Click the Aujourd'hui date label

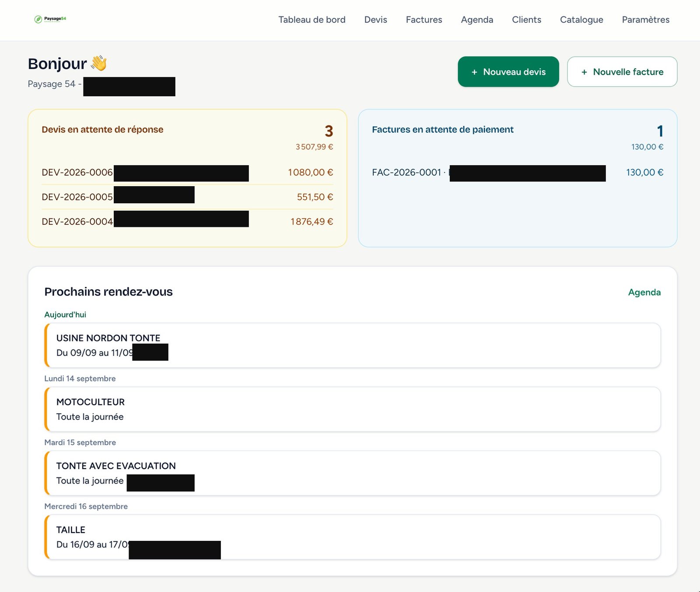tap(65, 315)
